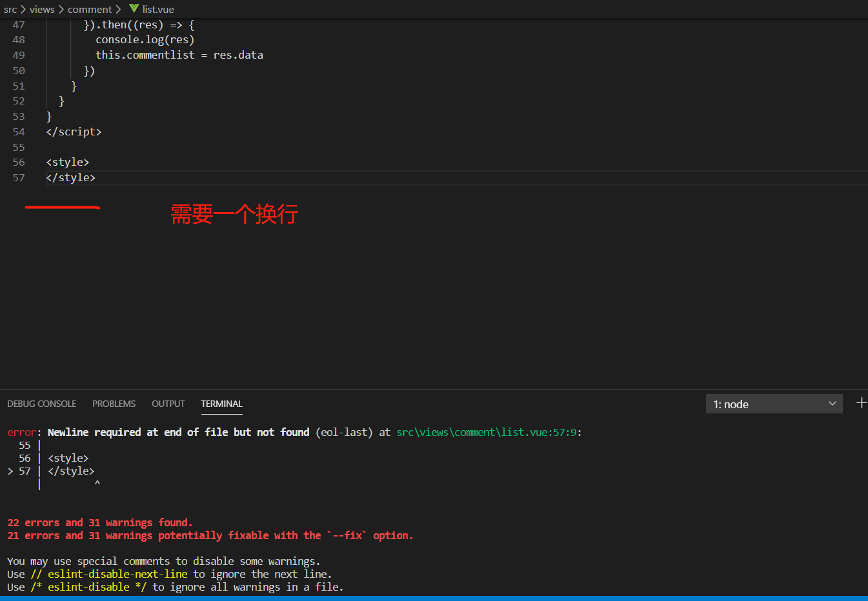Click the 'comment' breadcrumb segment
Viewport: 868px width, 601px height.
click(90, 9)
